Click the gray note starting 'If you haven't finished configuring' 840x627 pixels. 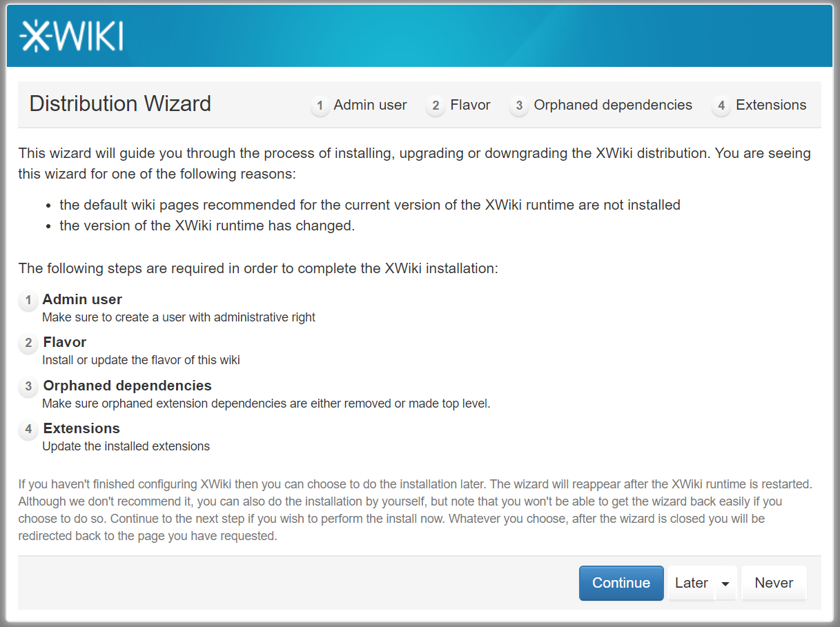[x=415, y=510]
